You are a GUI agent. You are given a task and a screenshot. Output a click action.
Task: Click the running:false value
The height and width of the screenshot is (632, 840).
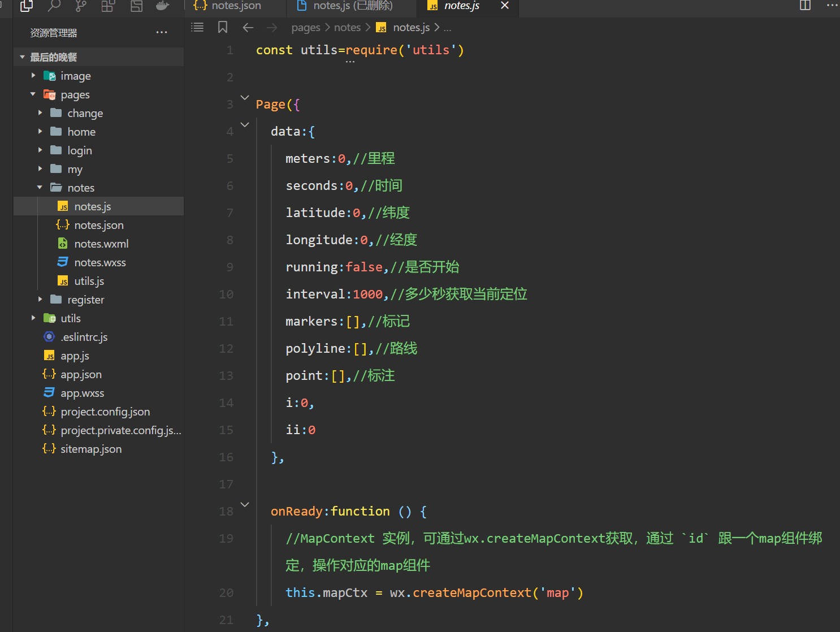364,267
